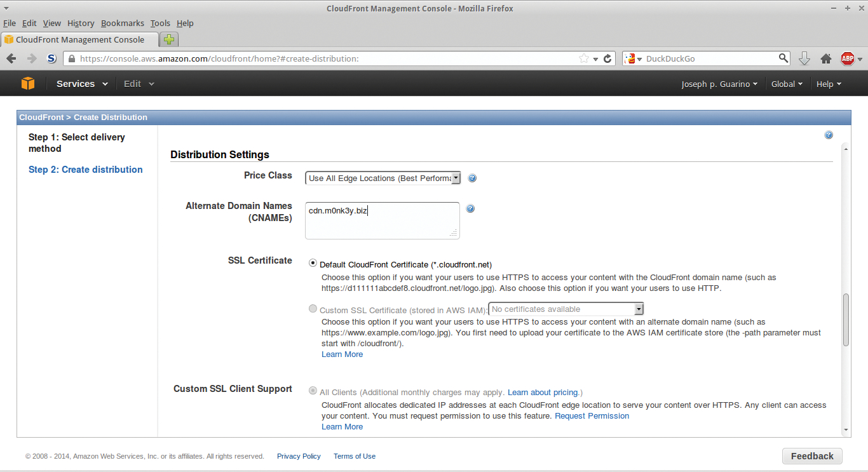This screenshot has width=868, height=472.
Task: Click the Feedback button
Action: 811,455
